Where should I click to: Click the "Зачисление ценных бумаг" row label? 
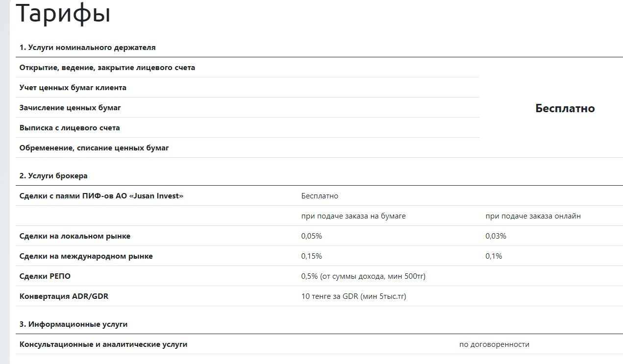[70, 108]
